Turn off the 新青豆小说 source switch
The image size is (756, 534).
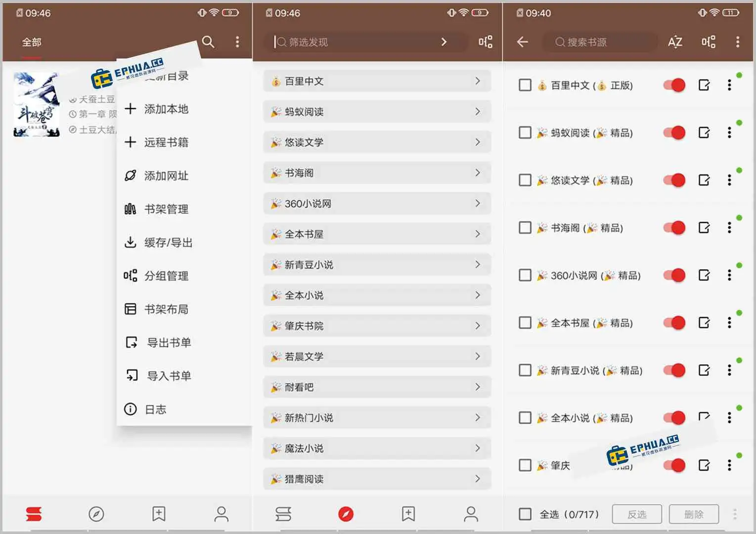coord(674,370)
